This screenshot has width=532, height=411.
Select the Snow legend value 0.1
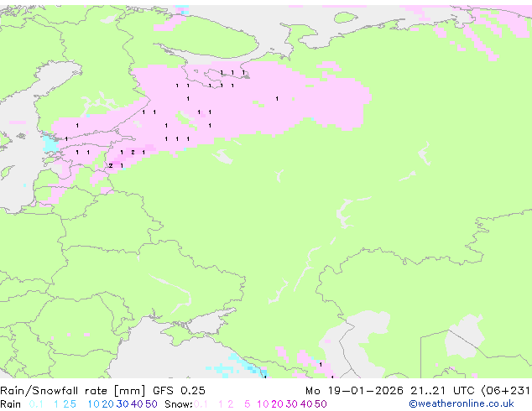pyautogui.click(x=201, y=404)
